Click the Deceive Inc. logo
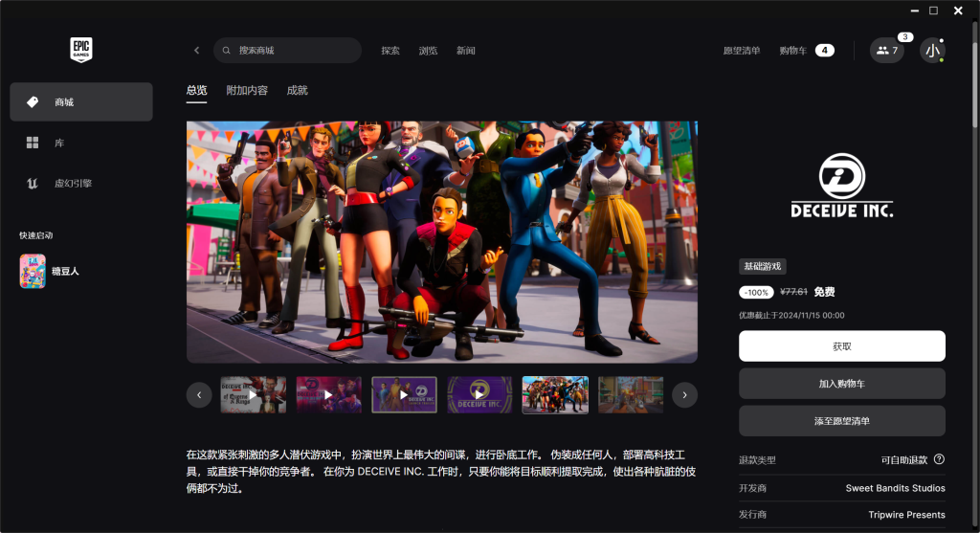The height and width of the screenshot is (533, 980). 842,186
